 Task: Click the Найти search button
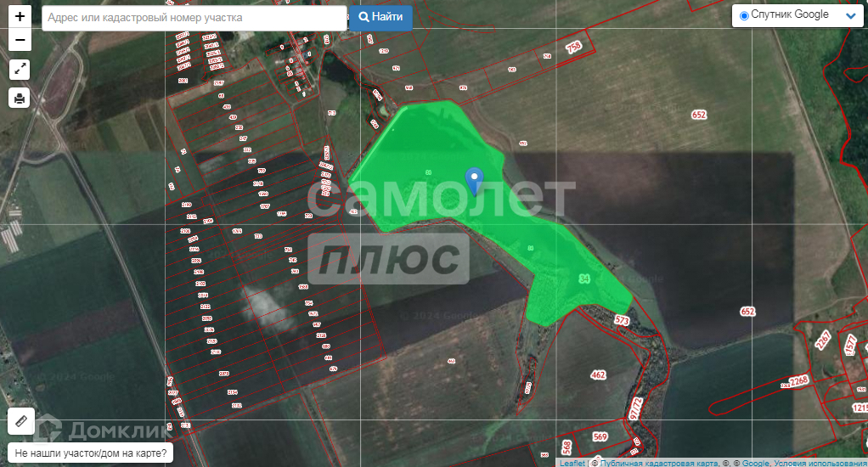(380, 17)
